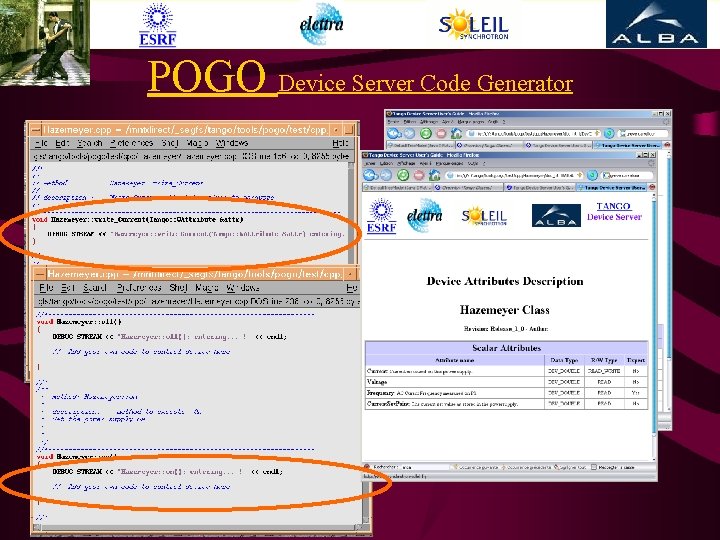Click ALBA logo in slide header
This screenshot has width=720, height=540.
[656, 24]
